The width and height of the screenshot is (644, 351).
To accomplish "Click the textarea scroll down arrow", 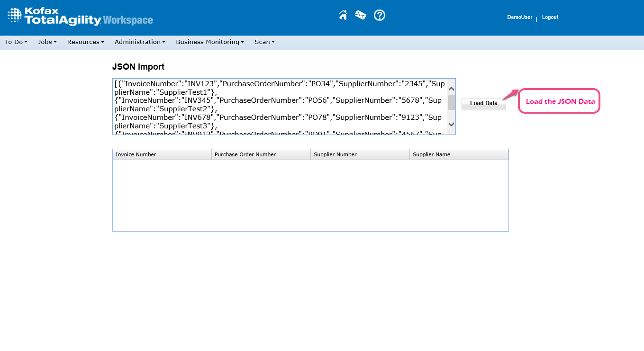I will pos(451,124).
